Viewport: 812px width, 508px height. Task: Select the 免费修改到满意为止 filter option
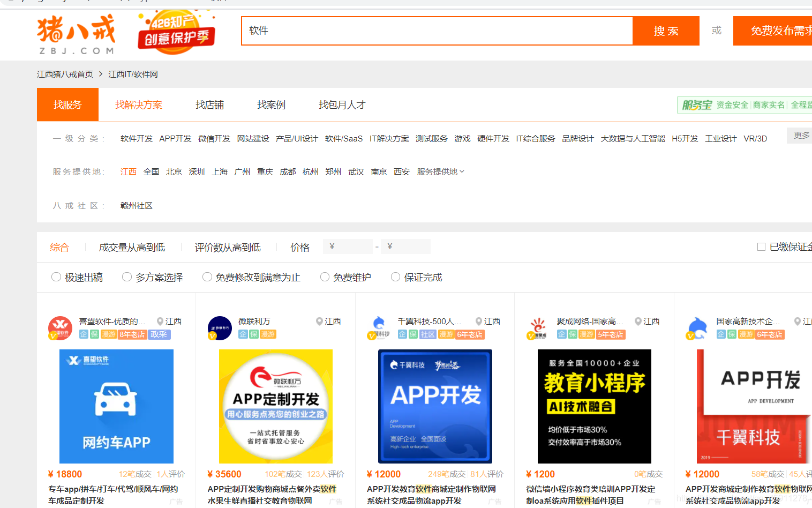pos(207,277)
